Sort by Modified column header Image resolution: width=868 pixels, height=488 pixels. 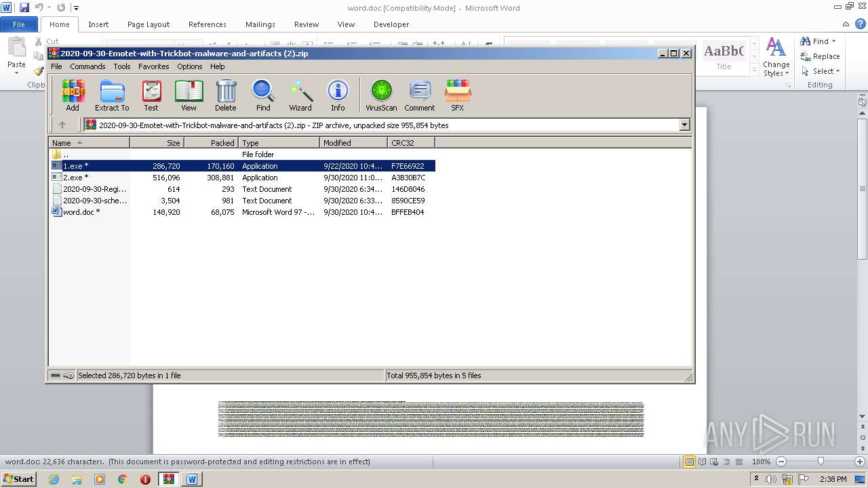(353, 143)
